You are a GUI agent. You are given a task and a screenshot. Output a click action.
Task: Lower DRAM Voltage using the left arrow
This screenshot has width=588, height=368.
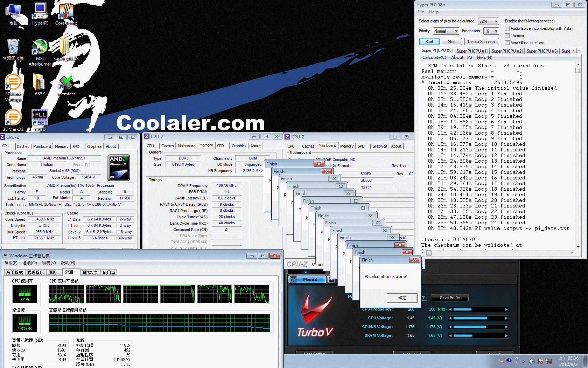[x=450, y=336]
